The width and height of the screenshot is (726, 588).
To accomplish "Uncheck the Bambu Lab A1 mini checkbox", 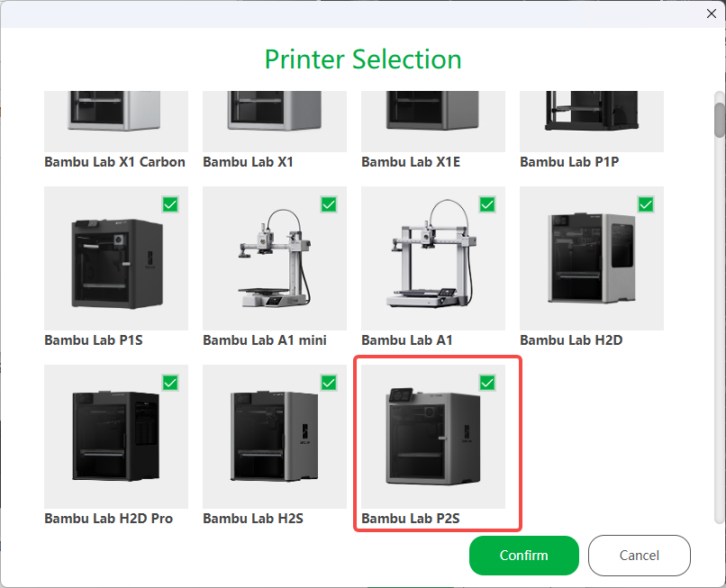I will (x=329, y=204).
